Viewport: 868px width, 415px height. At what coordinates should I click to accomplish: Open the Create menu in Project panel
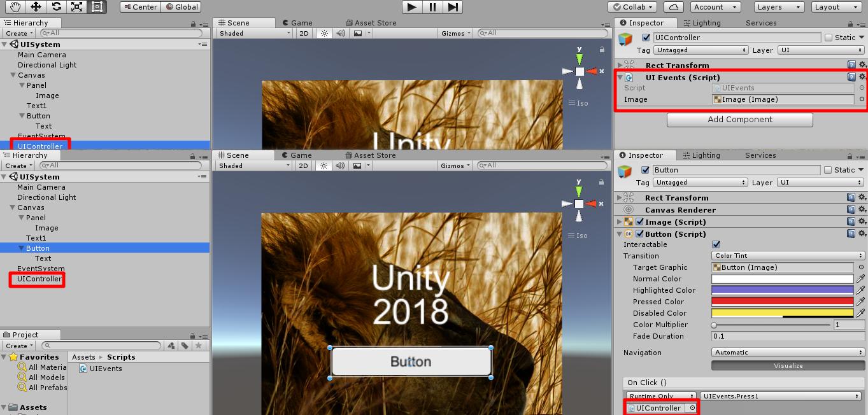click(19, 346)
